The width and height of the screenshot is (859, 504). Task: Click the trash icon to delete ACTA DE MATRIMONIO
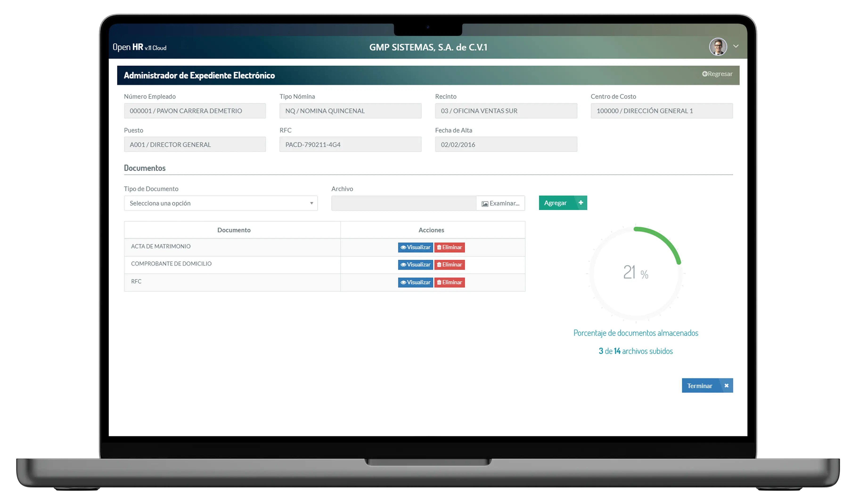click(x=440, y=247)
